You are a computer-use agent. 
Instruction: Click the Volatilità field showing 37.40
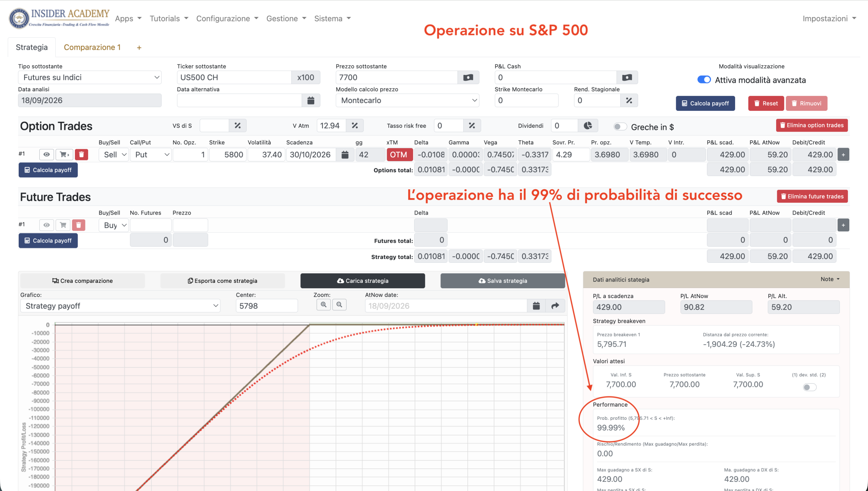pyautogui.click(x=266, y=155)
